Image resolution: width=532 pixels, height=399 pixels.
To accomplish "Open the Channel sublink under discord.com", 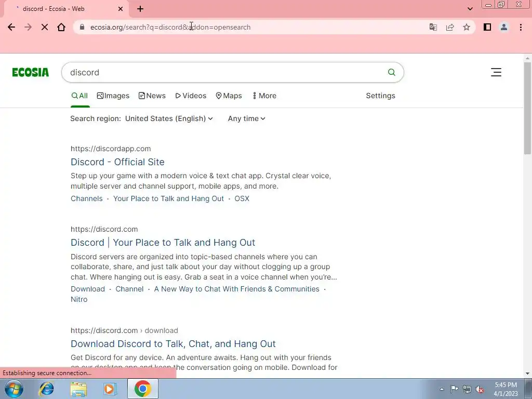I will point(129,289).
